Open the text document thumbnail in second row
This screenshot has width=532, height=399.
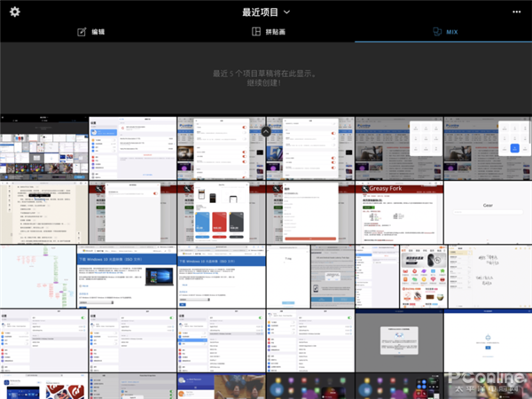(x=43, y=213)
